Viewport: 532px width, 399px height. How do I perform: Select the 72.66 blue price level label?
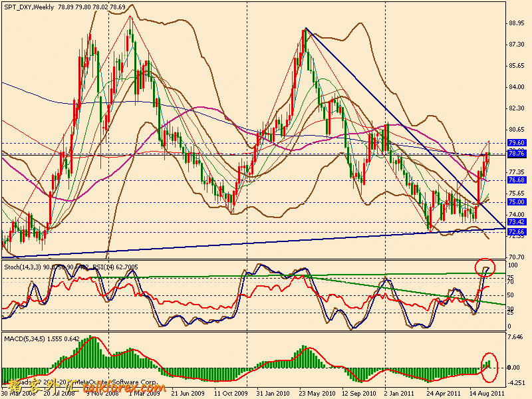point(517,231)
